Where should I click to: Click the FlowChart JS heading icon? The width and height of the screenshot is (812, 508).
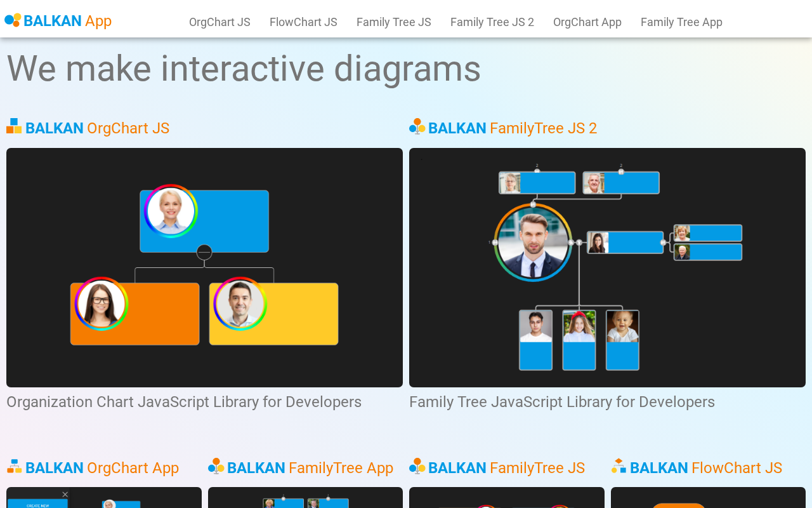coord(619,466)
